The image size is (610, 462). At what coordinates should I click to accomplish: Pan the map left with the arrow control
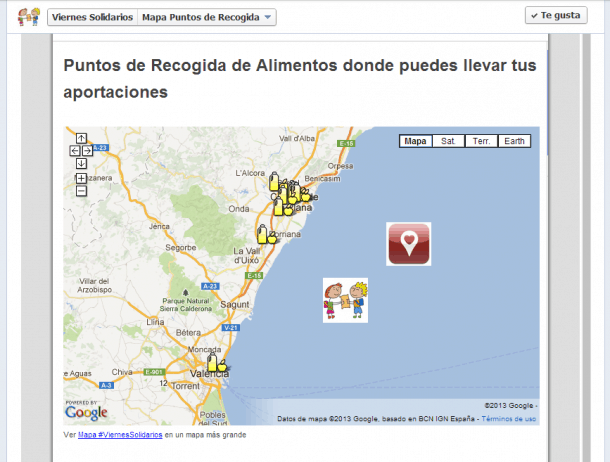coord(75,150)
